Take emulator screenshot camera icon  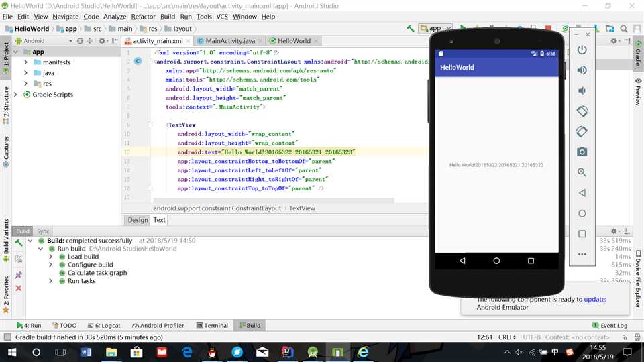(x=582, y=152)
